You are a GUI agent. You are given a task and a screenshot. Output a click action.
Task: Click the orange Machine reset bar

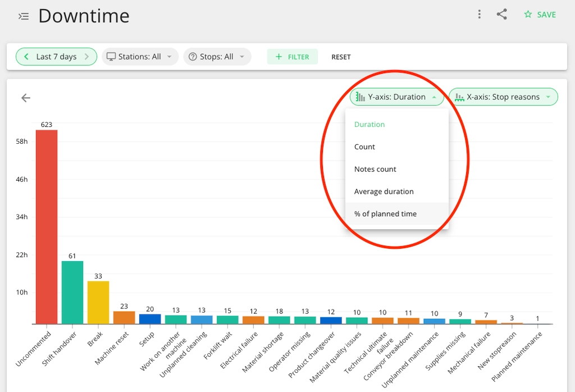(x=124, y=317)
